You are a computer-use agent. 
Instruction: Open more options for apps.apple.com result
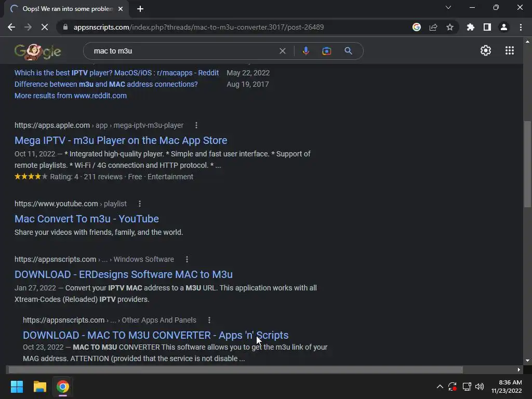(196, 125)
